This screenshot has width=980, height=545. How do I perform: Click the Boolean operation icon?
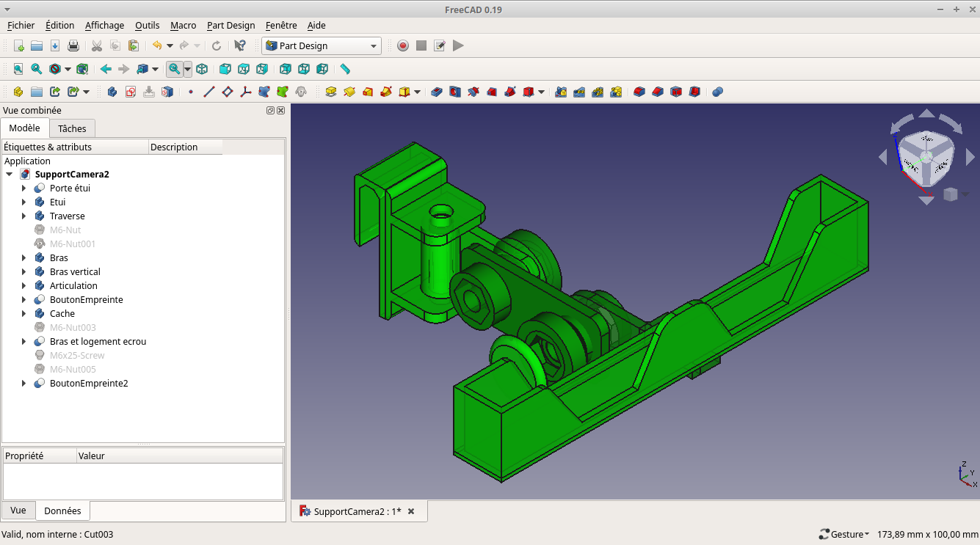pyautogui.click(x=718, y=92)
